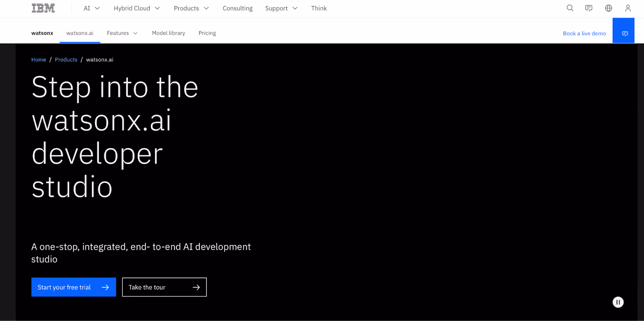Open the chat icon in top header

coord(589,8)
